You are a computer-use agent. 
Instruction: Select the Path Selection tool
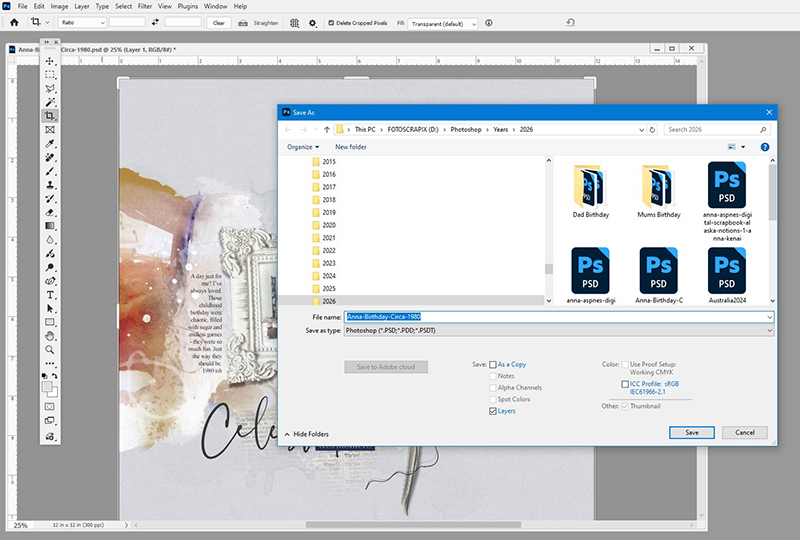tap(49, 309)
